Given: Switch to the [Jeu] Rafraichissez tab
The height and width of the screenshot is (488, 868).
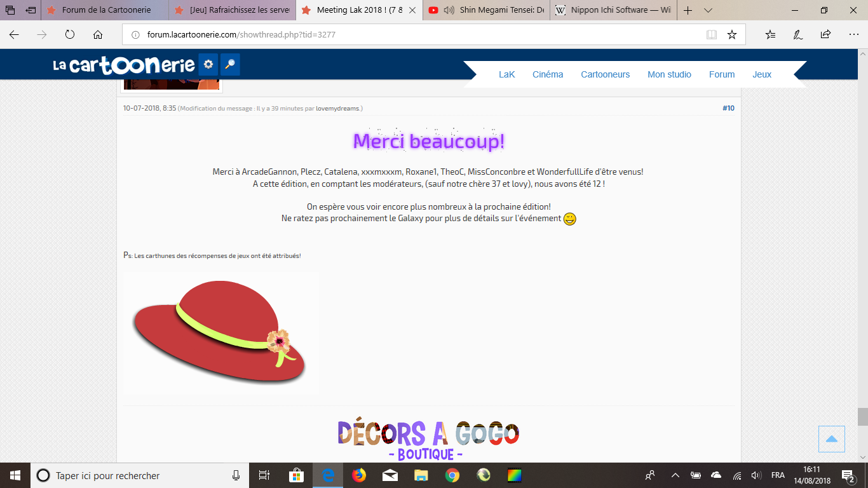Looking at the screenshot, I should 233,10.
